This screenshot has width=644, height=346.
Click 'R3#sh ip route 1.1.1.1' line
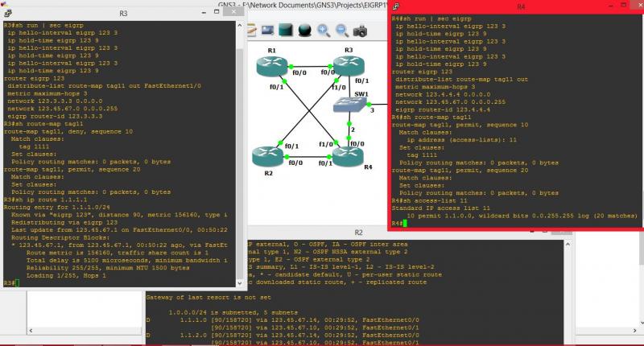point(45,200)
